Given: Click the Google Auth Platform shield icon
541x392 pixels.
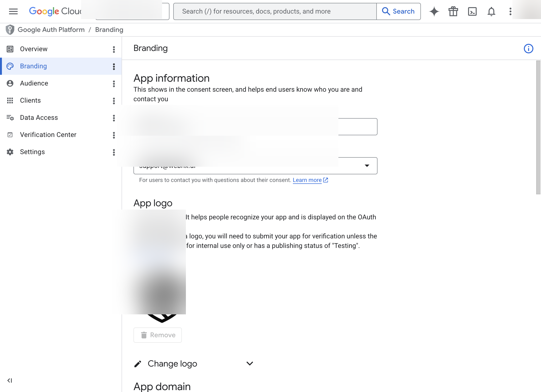Looking at the screenshot, I should 10,30.
